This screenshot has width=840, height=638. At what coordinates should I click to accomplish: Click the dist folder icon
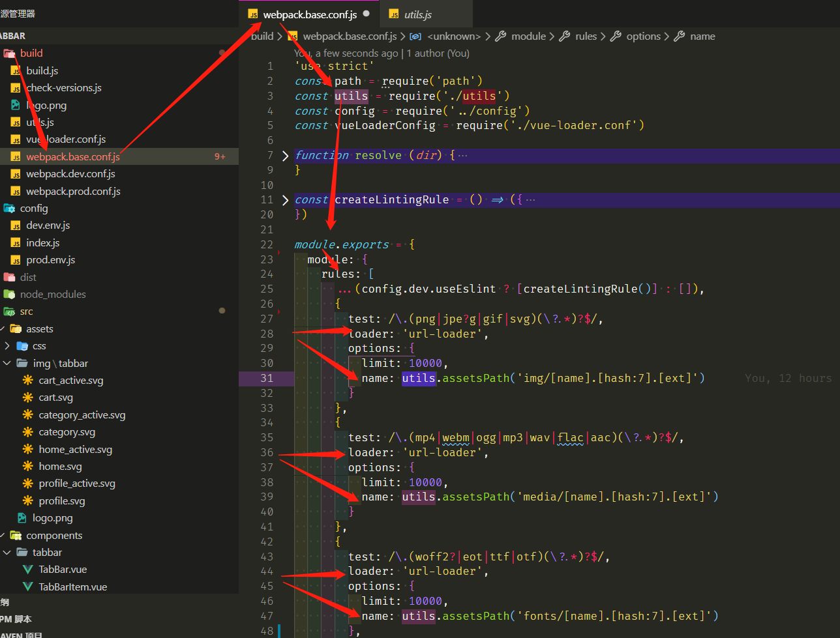click(9, 278)
